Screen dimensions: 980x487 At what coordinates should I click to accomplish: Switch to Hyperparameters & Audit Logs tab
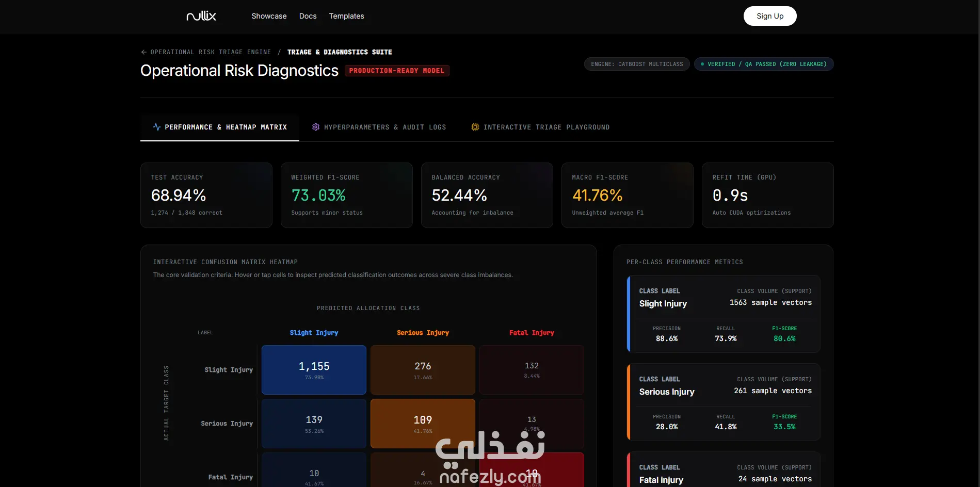pos(379,127)
